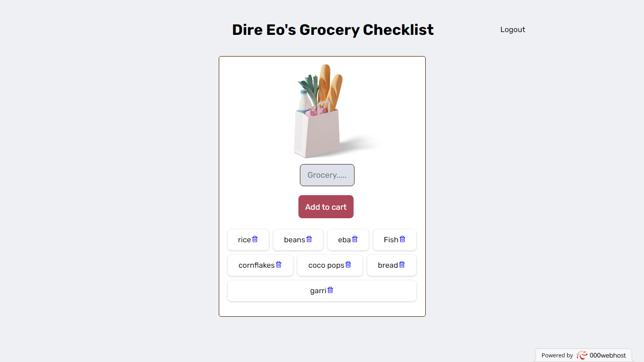This screenshot has height=362, width=644.
Task: Delete bread via its trash icon
Action: click(402, 264)
